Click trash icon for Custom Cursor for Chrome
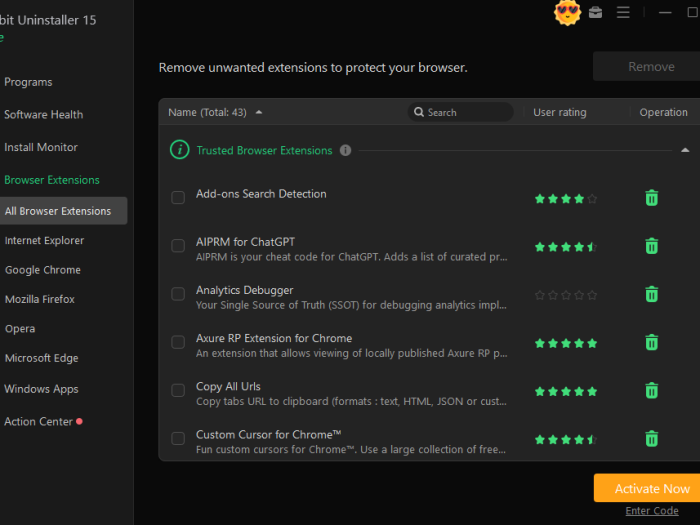The image size is (700, 525). click(651, 438)
